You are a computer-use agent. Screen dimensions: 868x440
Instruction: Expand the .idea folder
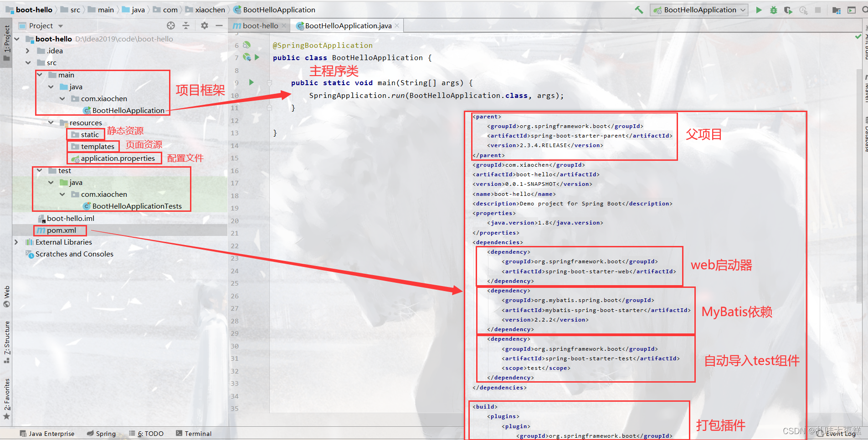tap(28, 51)
